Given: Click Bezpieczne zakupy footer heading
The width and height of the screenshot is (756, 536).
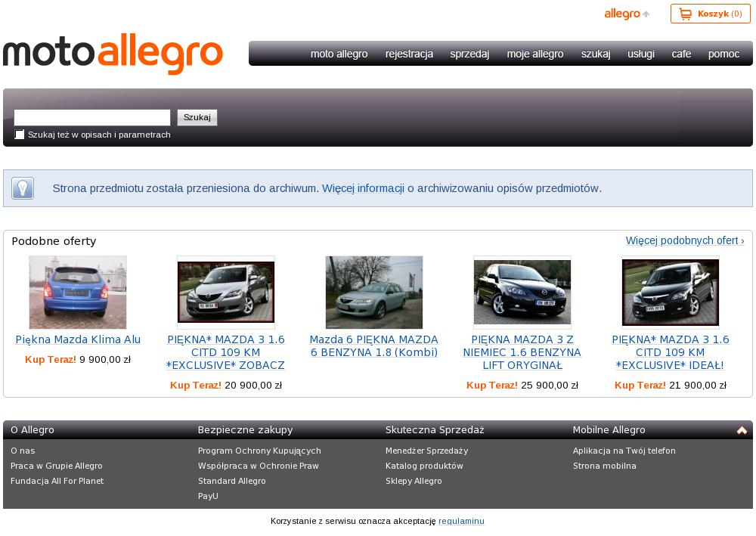Looking at the screenshot, I should coord(246,430).
